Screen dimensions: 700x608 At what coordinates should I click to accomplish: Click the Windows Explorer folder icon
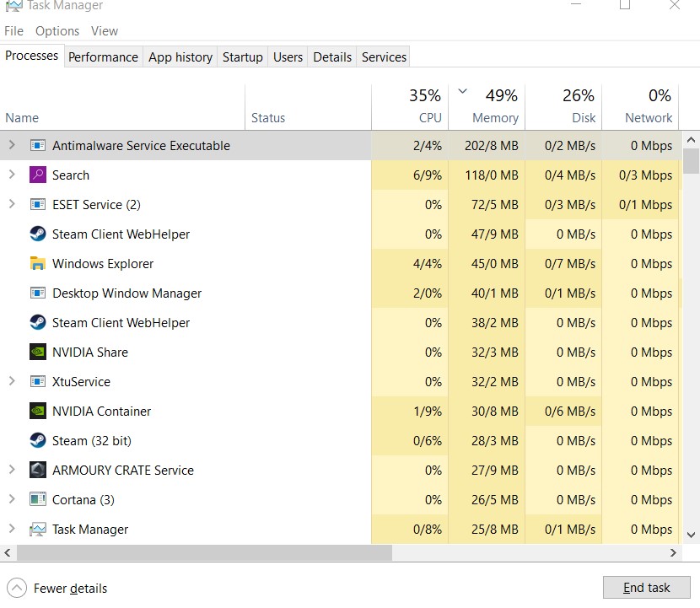[x=37, y=263]
